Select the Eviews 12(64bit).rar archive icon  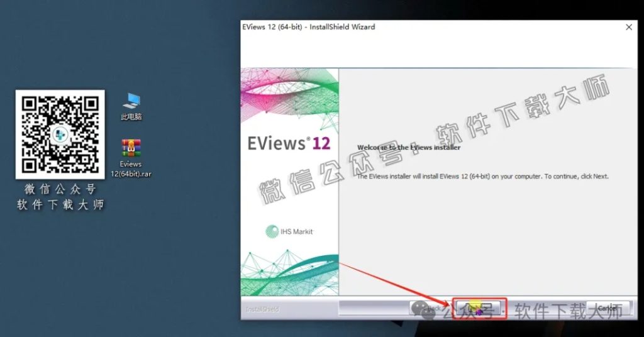click(131, 158)
